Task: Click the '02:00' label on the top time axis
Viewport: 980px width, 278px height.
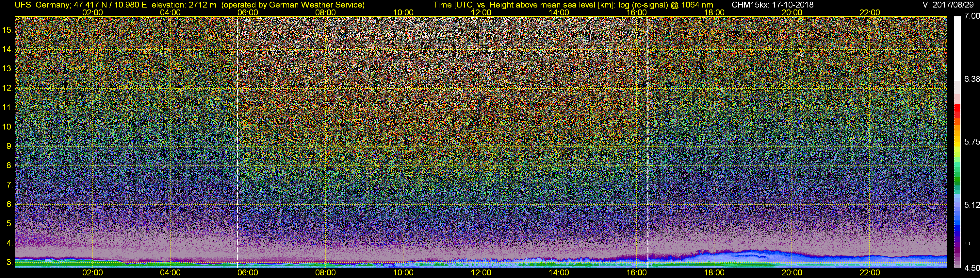Action: pos(92,12)
